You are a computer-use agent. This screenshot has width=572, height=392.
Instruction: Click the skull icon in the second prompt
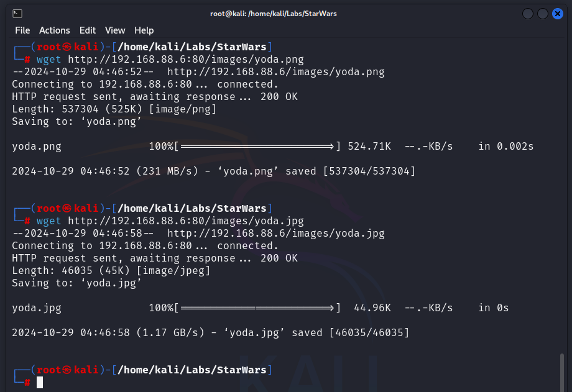point(68,209)
